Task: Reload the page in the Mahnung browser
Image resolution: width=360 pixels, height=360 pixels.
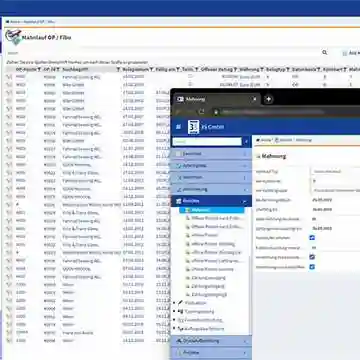Action: [201, 112]
